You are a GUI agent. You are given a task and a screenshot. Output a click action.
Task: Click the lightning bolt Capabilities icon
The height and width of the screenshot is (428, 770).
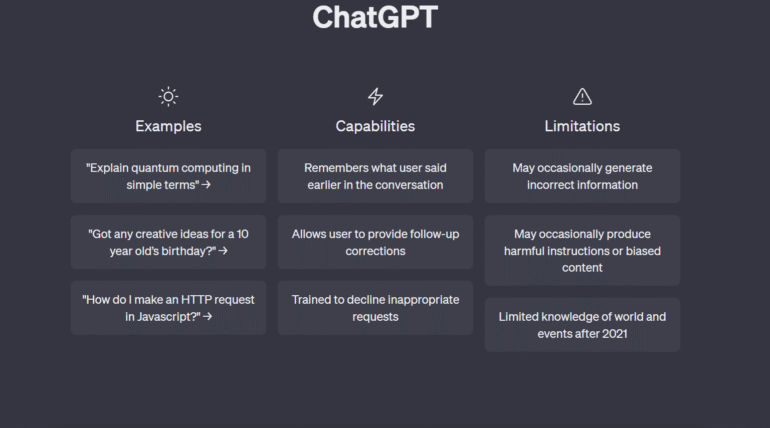[x=375, y=97]
